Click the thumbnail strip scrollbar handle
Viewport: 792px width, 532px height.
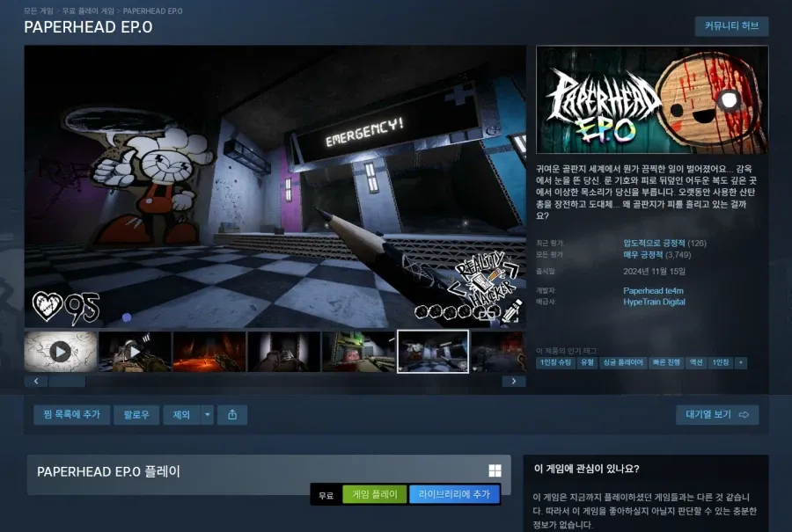pyautogui.click(x=67, y=381)
